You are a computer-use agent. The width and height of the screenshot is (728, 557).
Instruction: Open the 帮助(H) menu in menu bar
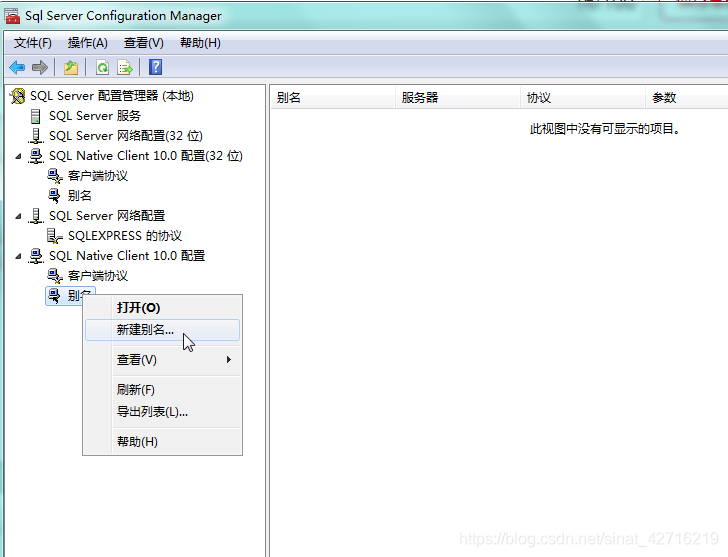click(x=200, y=43)
